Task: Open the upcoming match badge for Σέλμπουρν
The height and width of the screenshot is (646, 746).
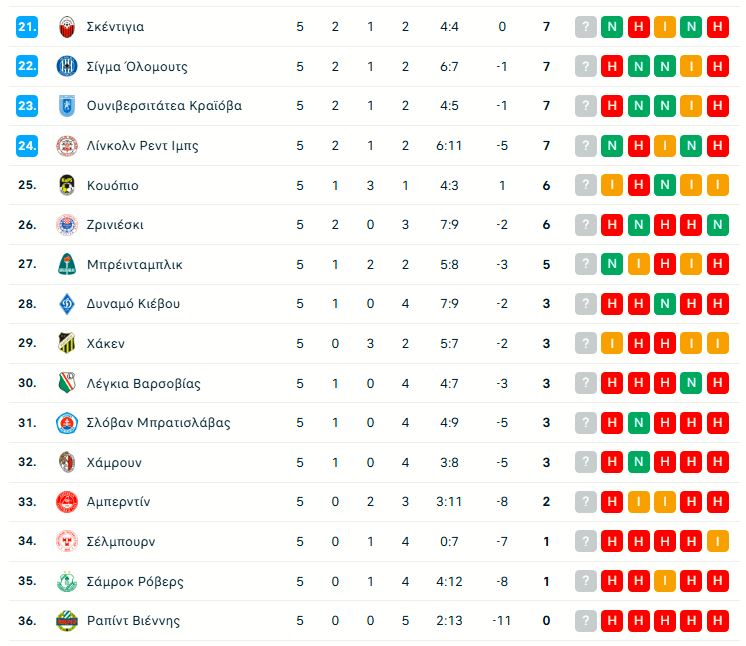Action: [586, 542]
